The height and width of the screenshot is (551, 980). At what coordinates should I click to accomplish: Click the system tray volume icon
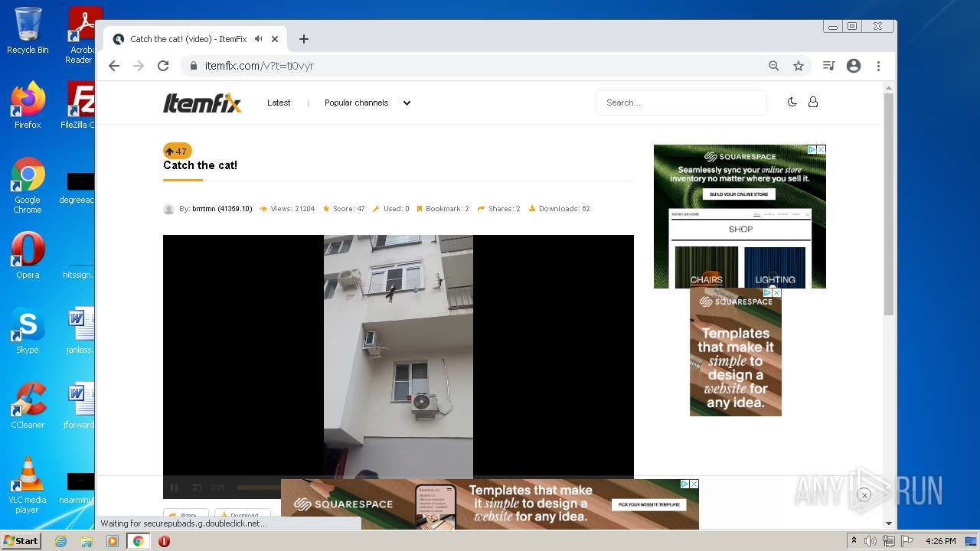(871, 541)
